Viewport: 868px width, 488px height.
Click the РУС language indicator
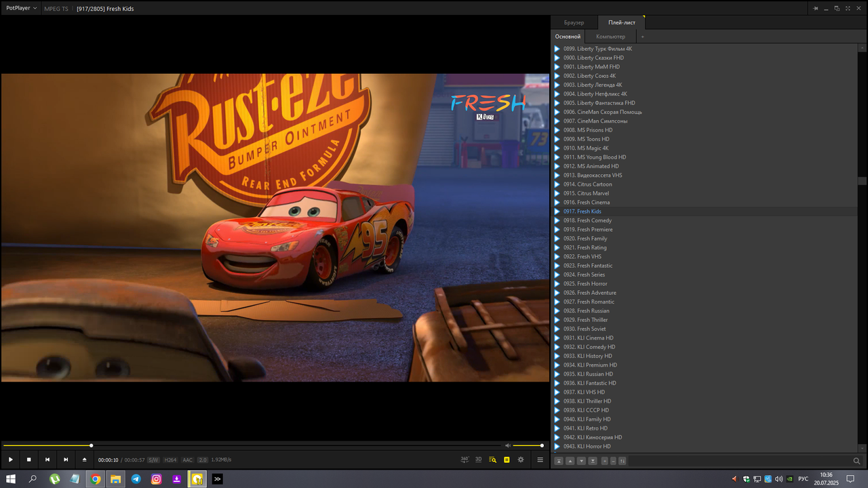(x=803, y=479)
